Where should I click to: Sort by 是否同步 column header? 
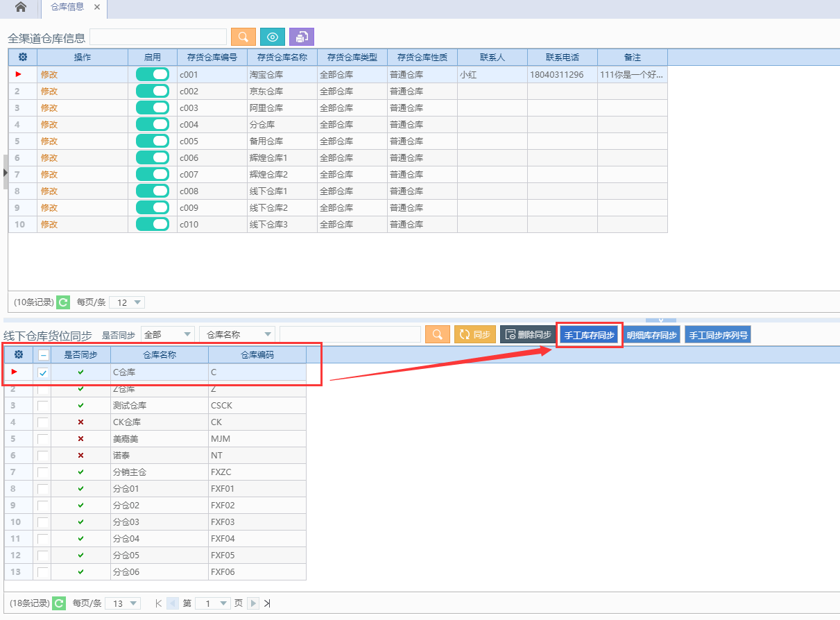[x=80, y=354]
